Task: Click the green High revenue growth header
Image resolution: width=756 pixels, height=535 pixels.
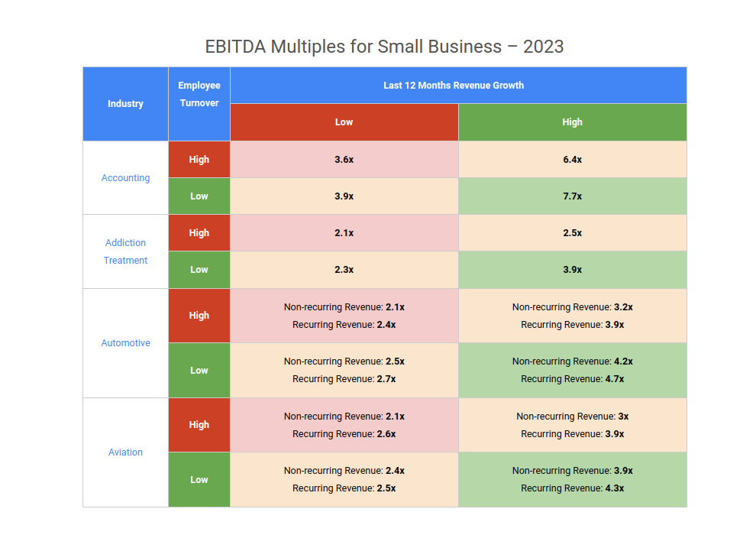Action: 572,122
